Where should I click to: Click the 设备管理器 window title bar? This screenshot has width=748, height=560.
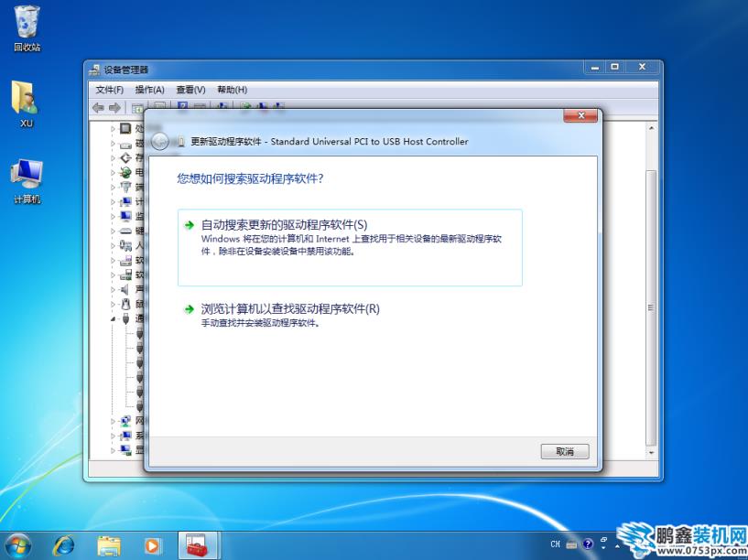click(x=335, y=70)
